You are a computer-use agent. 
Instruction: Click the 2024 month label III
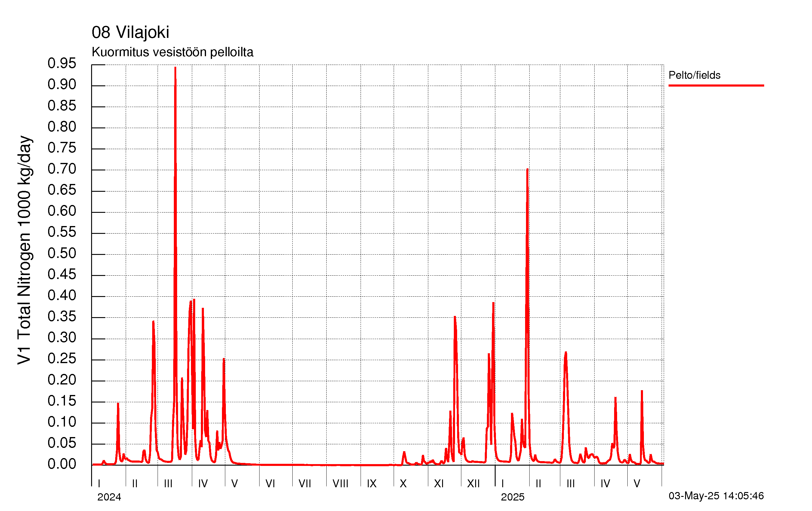coord(168,484)
